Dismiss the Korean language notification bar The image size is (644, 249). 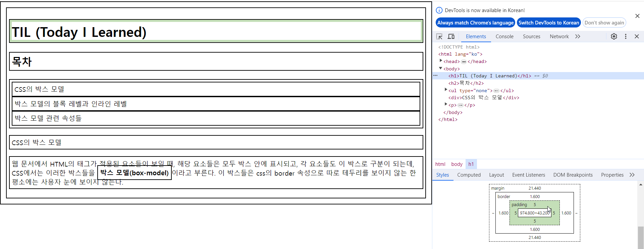(x=637, y=16)
